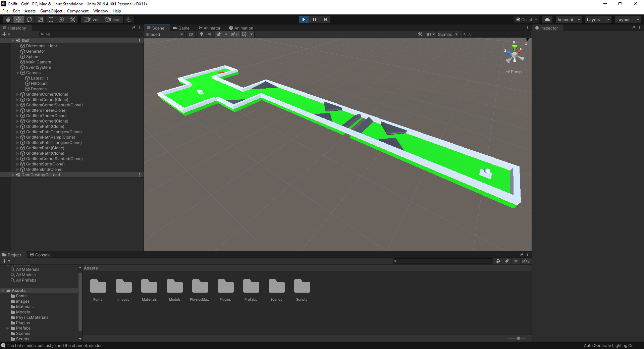Expand the GridItemStart(Clone) hierarchy item

(17, 164)
